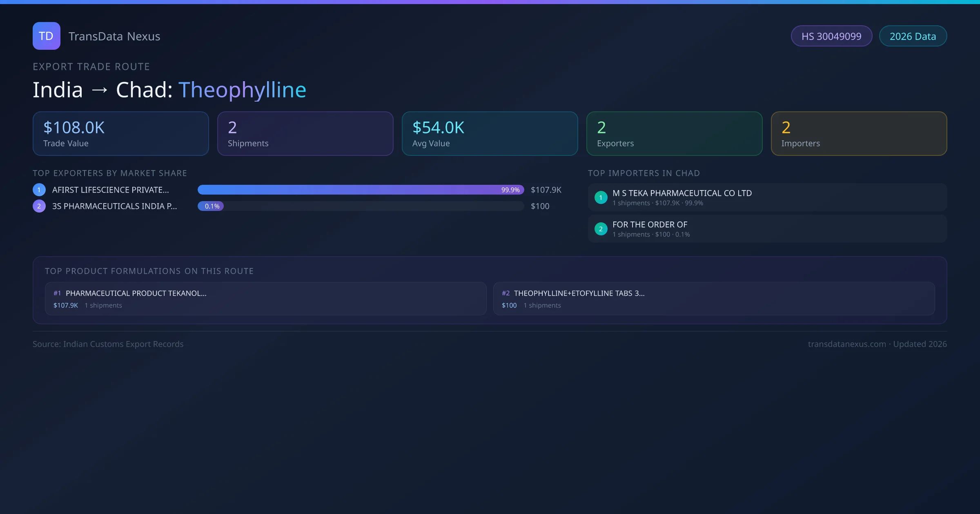This screenshot has height=514, width=980.
Task: Click rank 2 badge for 3S PHARMACEUTICALS
Action: pyautogui.click(x=39, y=206)
